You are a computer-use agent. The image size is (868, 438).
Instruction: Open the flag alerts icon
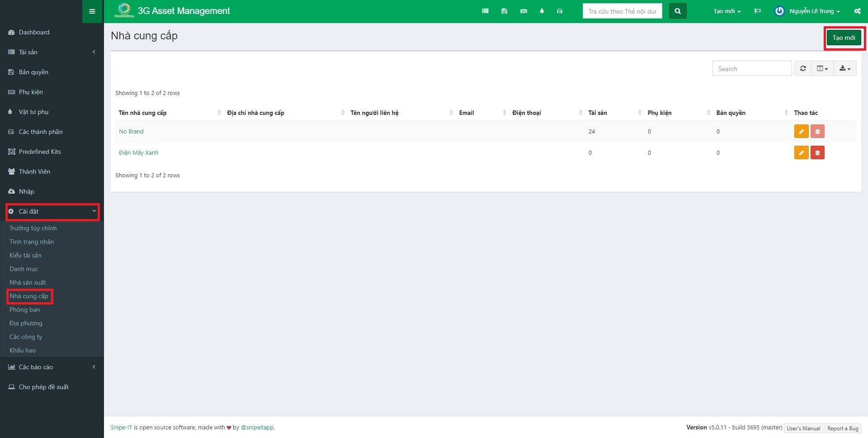[x=757, y=11]
